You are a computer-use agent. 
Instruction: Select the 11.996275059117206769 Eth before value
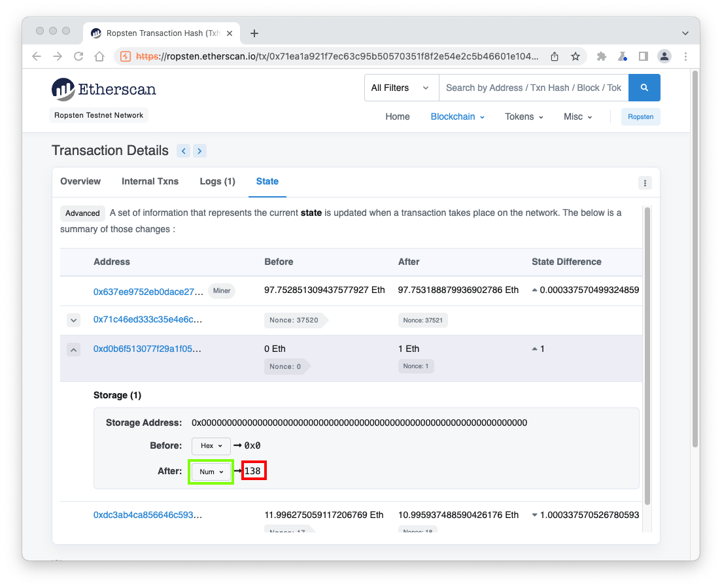point(324,515)
